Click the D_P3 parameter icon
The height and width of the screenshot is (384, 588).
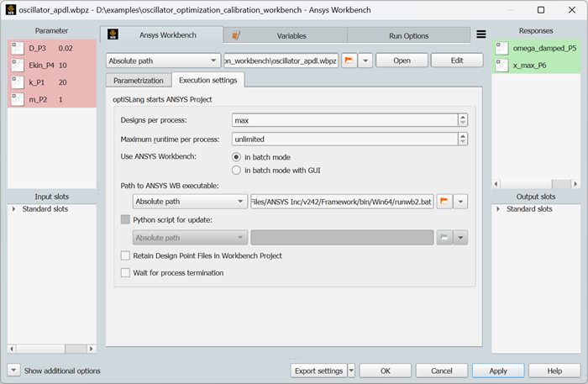click(x=17, y=49)
